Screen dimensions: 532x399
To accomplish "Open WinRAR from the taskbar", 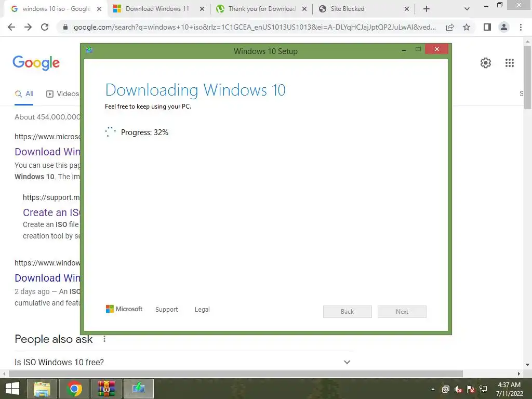I will (x=107, y=389).
